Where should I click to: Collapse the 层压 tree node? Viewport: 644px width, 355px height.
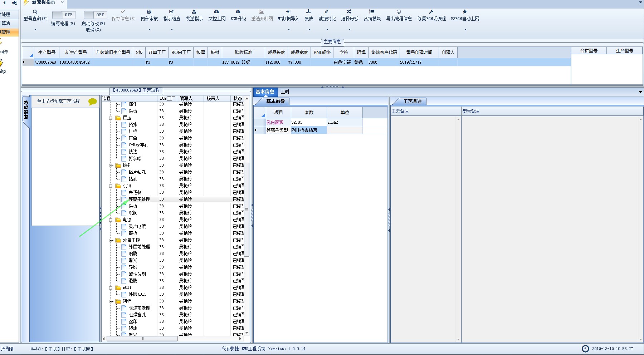111,118
